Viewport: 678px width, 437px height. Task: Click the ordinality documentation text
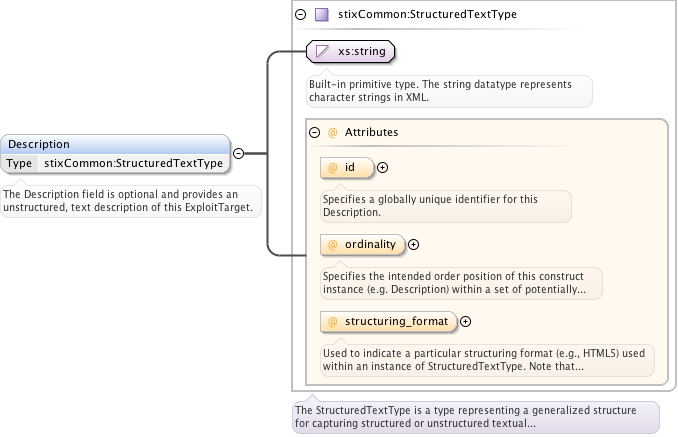(x=460, y=283)
